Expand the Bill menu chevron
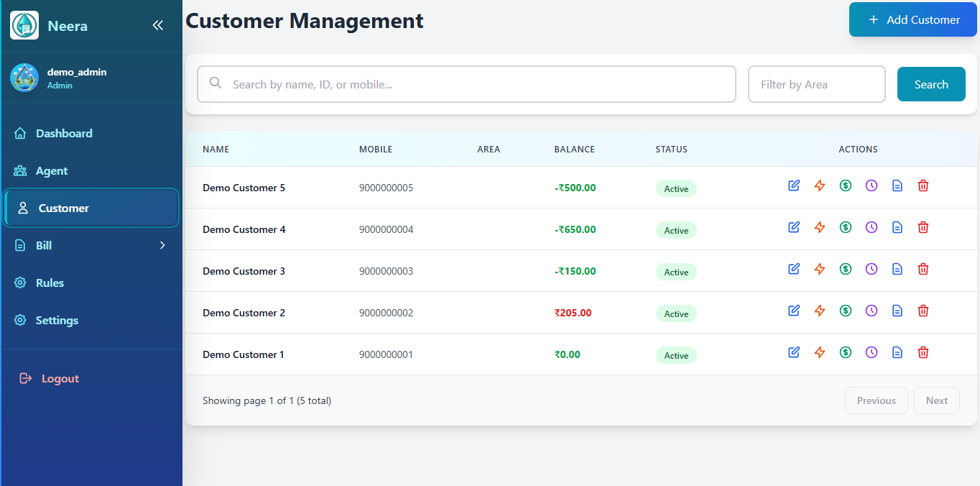This screenshot has width=980, height=486. coord(162,244)
